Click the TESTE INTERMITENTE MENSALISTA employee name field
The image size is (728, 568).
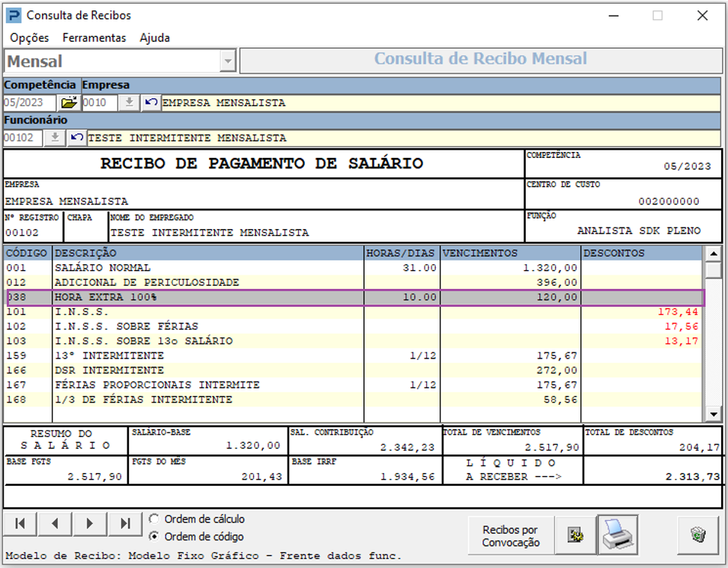point(404,138)
